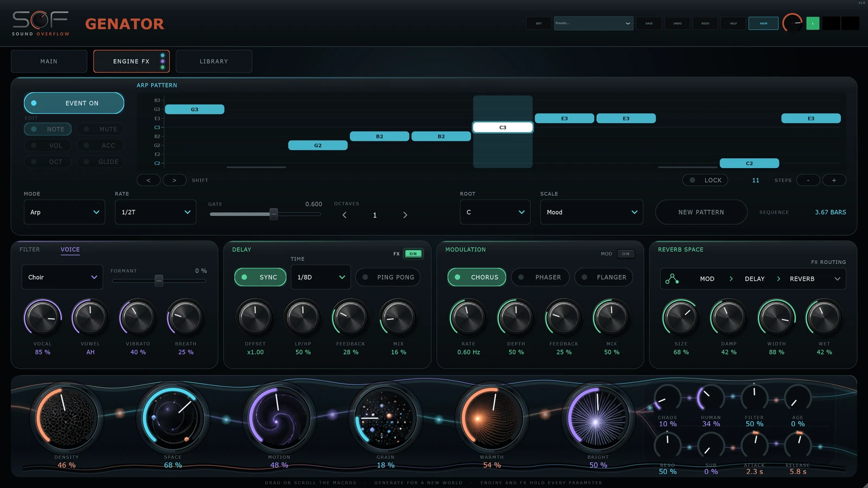Toggle the Modulation MOD ON switch
The height and width of the screenshot is (488, 868).
coord(626,254)
